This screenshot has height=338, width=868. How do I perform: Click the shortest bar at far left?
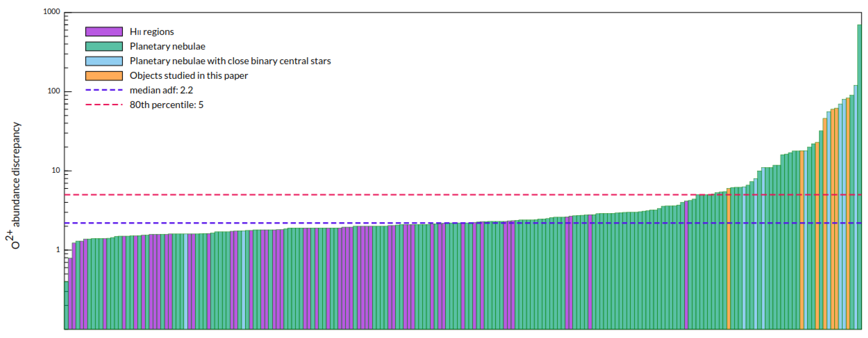pyautogui.click(x=66, y=305)
